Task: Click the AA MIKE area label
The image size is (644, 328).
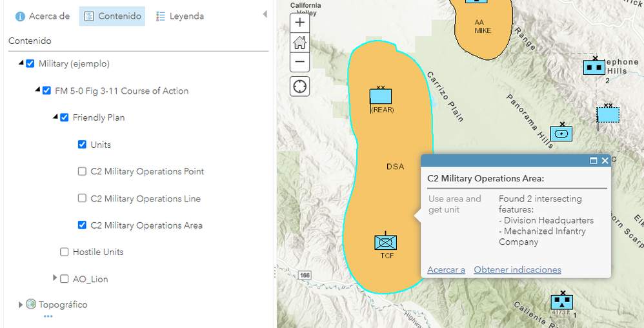Action: [x=483, y=26]
